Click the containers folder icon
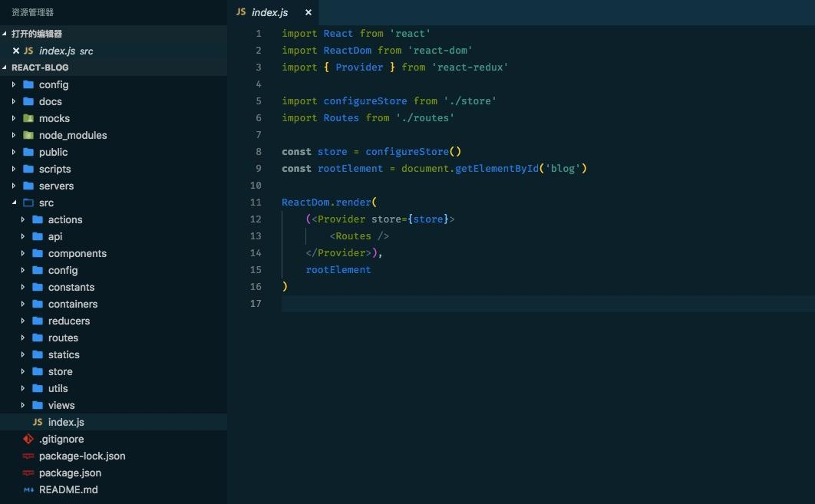This screenshot has height=504, width=815. coord(38,304)
